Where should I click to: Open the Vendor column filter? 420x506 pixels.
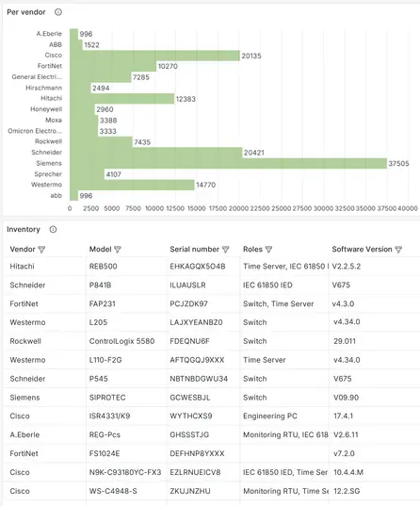41,250
